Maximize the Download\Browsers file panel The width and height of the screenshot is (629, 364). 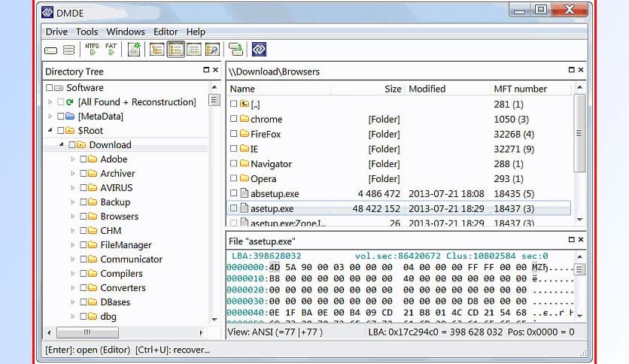click(x=572, y=70)
